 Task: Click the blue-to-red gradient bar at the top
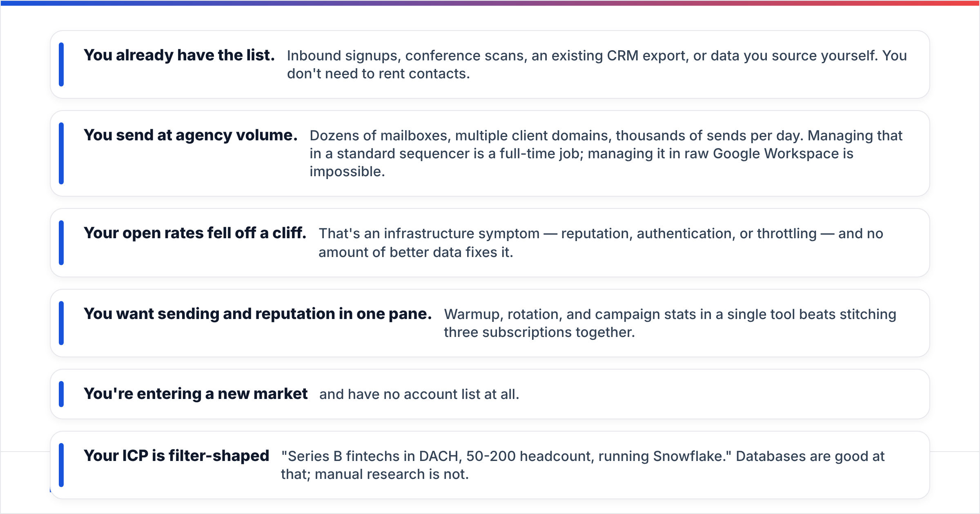490,3
